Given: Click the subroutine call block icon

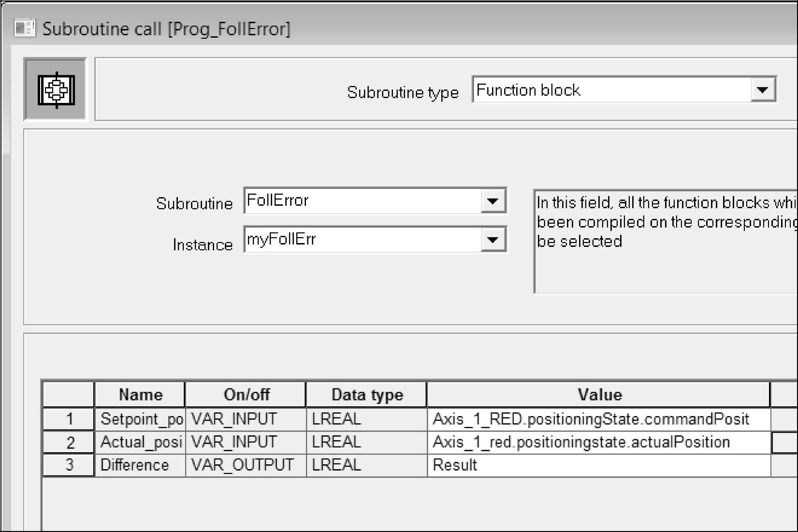Looking at the screenshot, I should 56,90.
